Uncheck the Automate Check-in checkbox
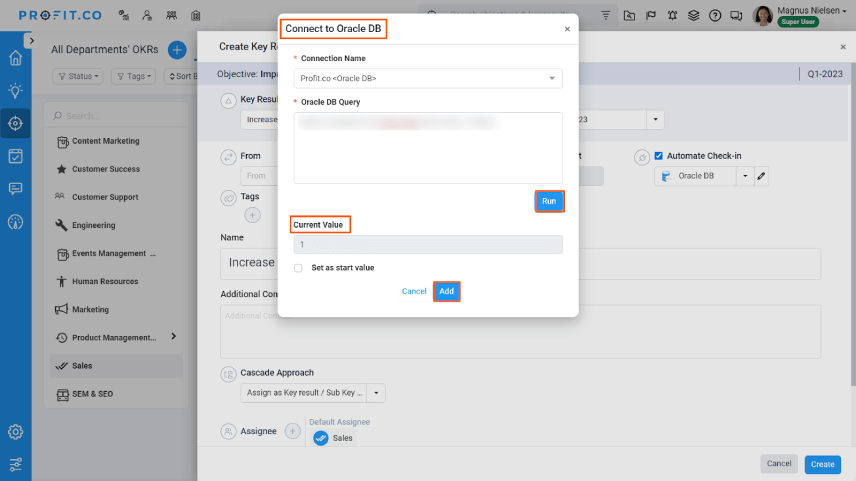 click(x=658, y=156)
